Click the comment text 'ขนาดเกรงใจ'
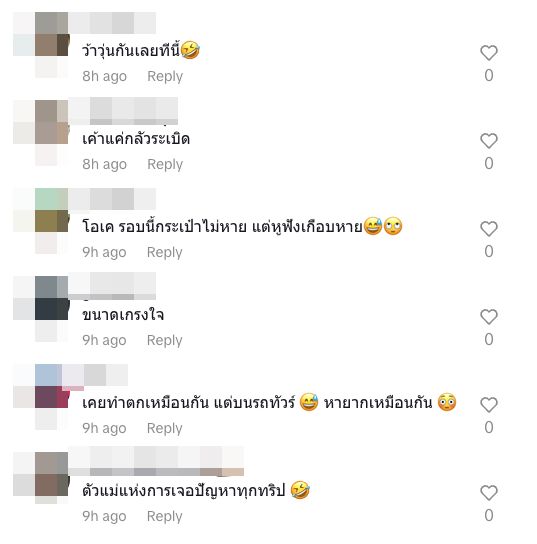 click(123, 315)
